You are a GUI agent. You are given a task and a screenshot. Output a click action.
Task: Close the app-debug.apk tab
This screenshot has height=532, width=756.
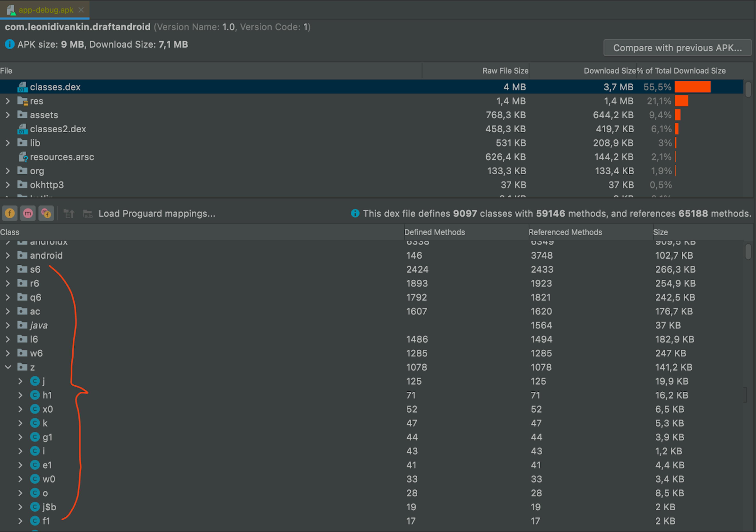click(81, 10)
